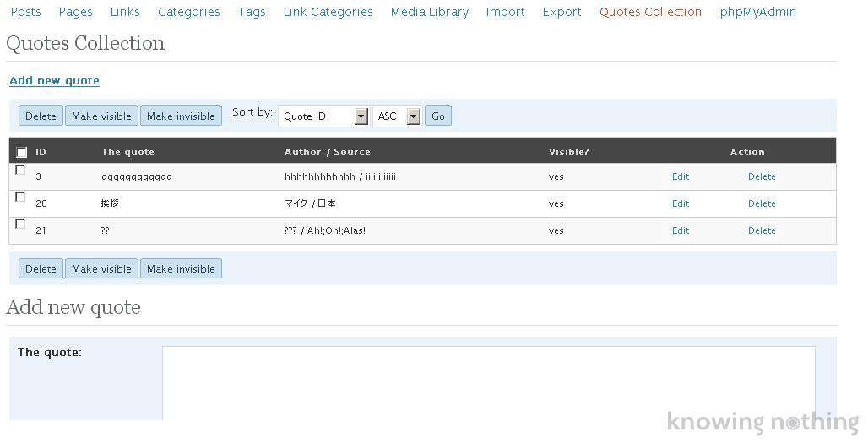The image size is (868, 443).
Task: Go to the Export page
Action: tap(561, 12)
